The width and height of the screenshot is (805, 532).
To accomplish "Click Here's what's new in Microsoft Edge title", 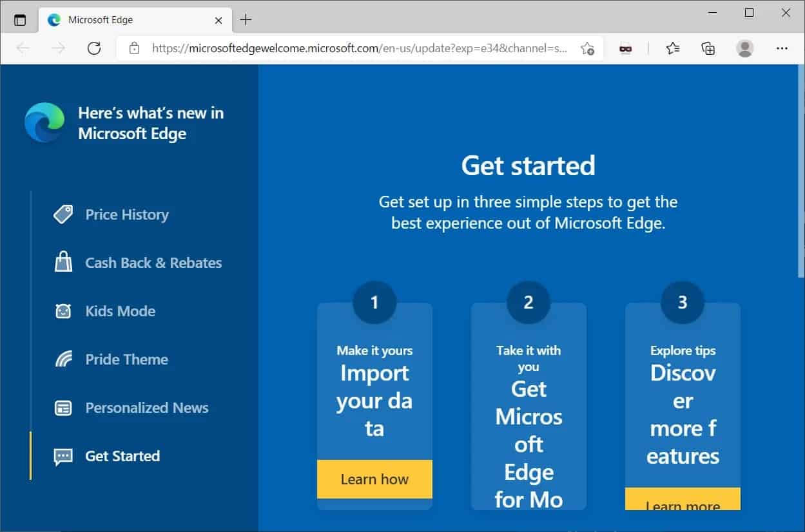I will [151, 123].
